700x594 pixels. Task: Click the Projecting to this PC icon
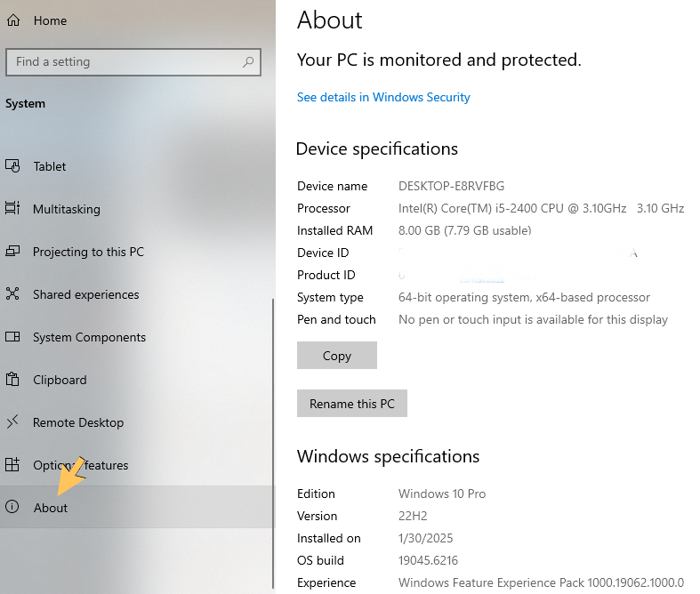[x=12, y=251]
